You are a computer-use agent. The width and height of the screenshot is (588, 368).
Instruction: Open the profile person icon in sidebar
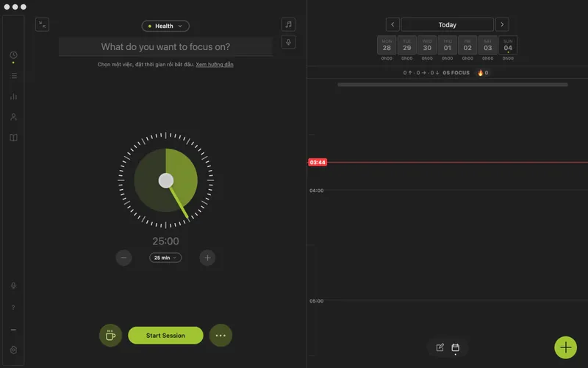(13, 117)
